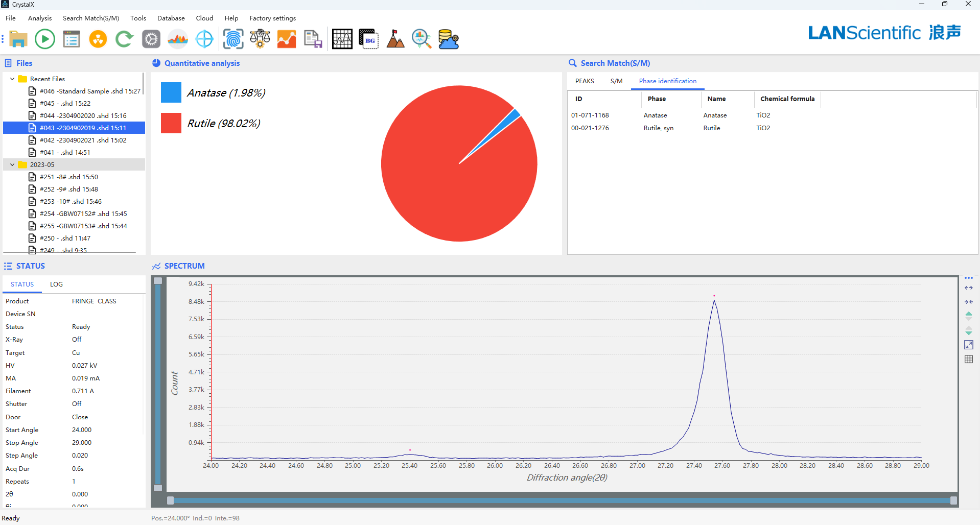Collapse the 2023-05 folder

tap(12, 165)
